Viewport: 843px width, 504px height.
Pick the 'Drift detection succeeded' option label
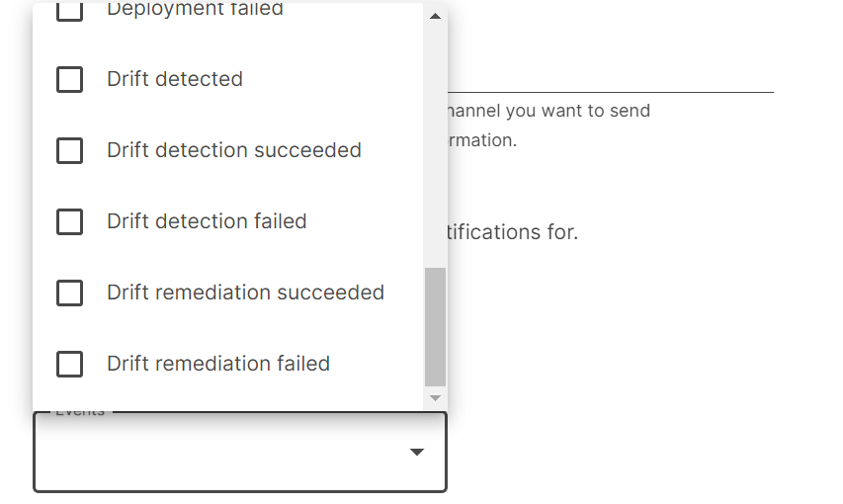234,150
